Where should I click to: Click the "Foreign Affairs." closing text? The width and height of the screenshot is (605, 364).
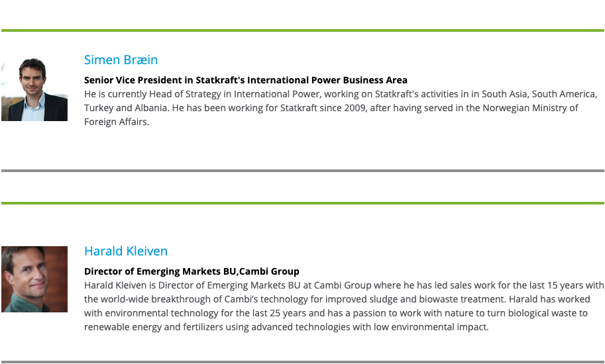(x=117, y=122)
